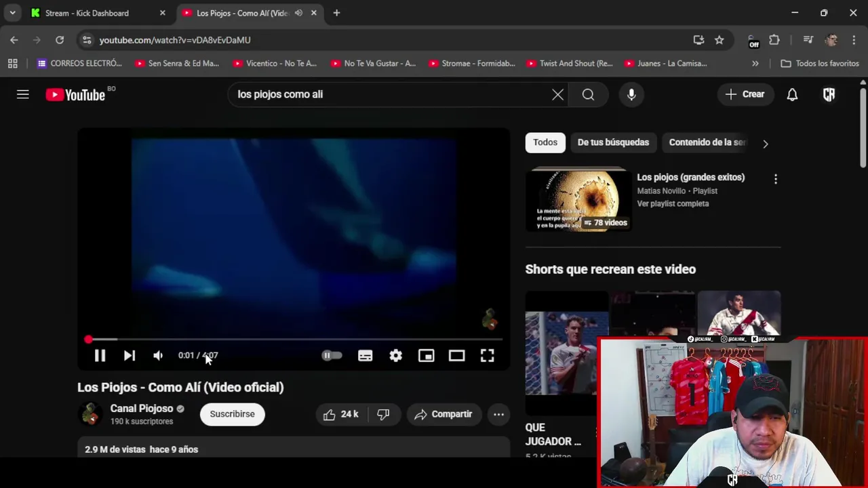Screen dimensions: 868x488
Task: Open options menu for the playlist card
Action: (776, 179)
